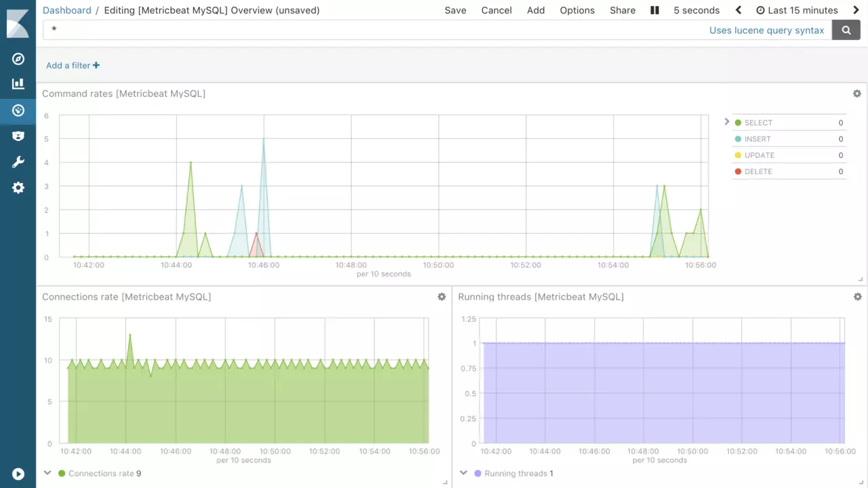Click the search magnifier button
This screenshot has width=868, height=488.
coord(846,30)
